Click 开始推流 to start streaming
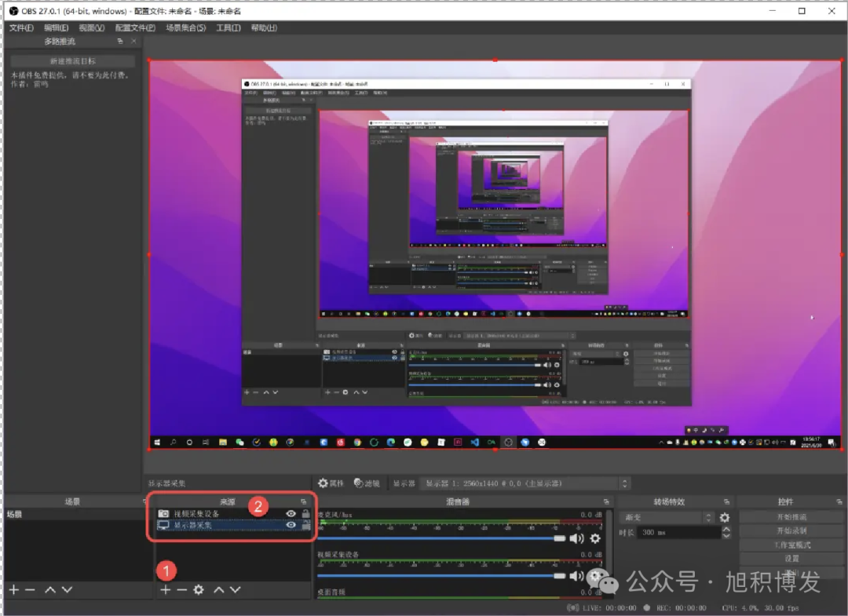 coord(791,517)
